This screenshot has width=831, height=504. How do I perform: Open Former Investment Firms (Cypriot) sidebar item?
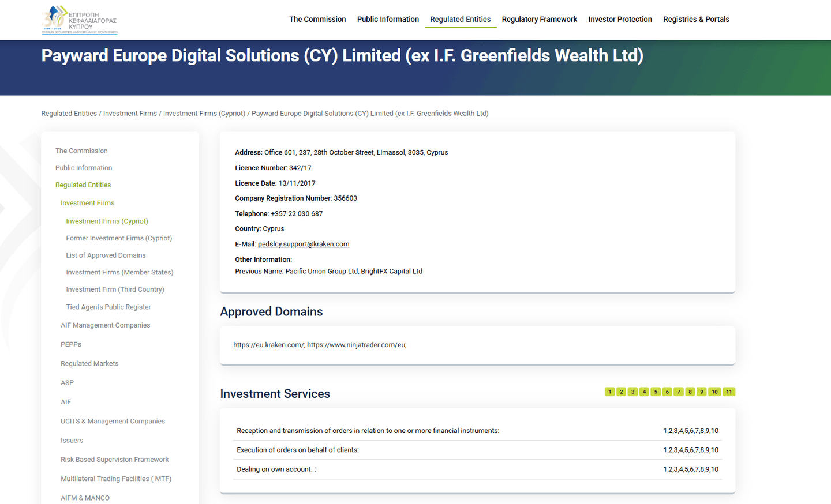coord(119,238)
